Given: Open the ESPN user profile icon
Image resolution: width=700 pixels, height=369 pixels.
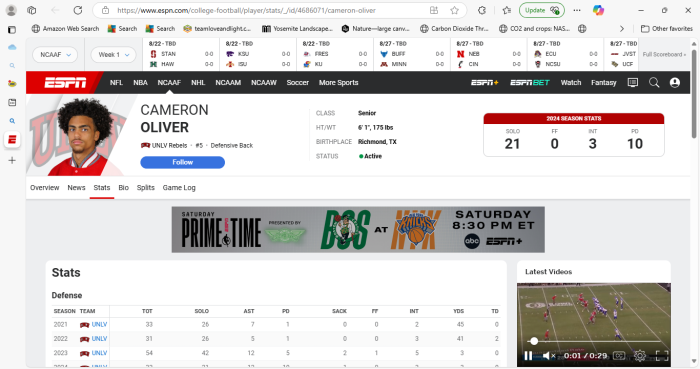Looking at the screenshot, I should point(675,83).
